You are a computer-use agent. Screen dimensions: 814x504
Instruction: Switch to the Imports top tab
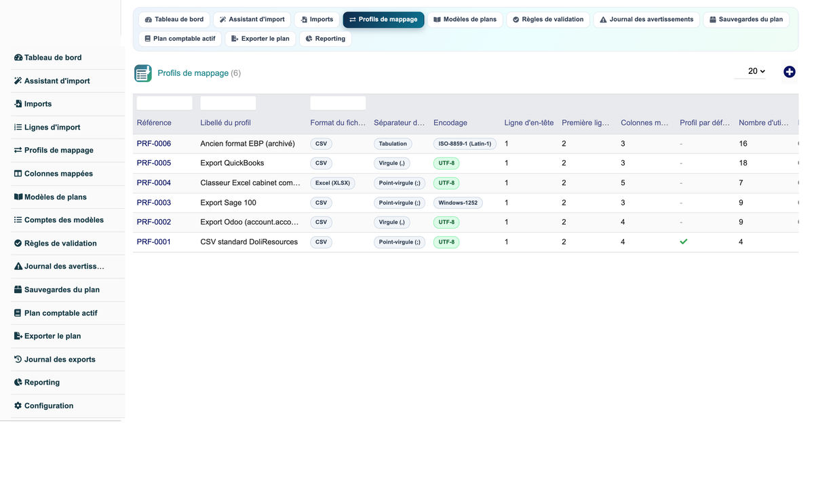[x=317, y=20]
